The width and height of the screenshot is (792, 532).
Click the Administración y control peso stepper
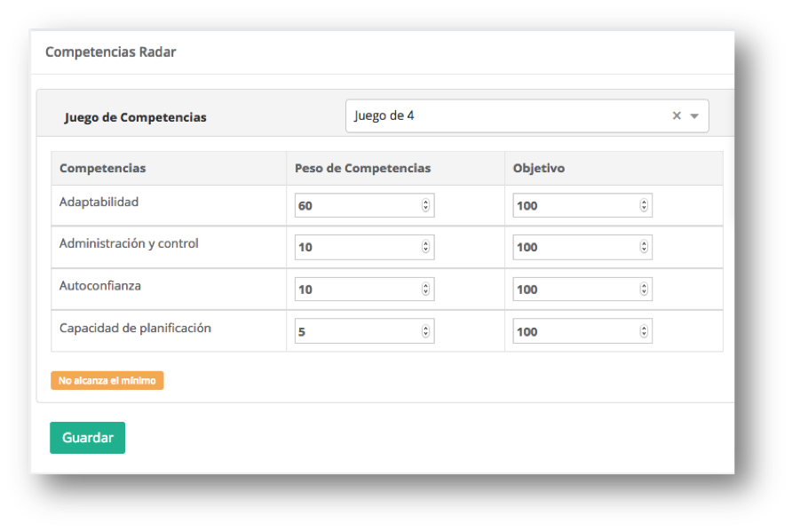pyautogui.click(x=426, y=247)
